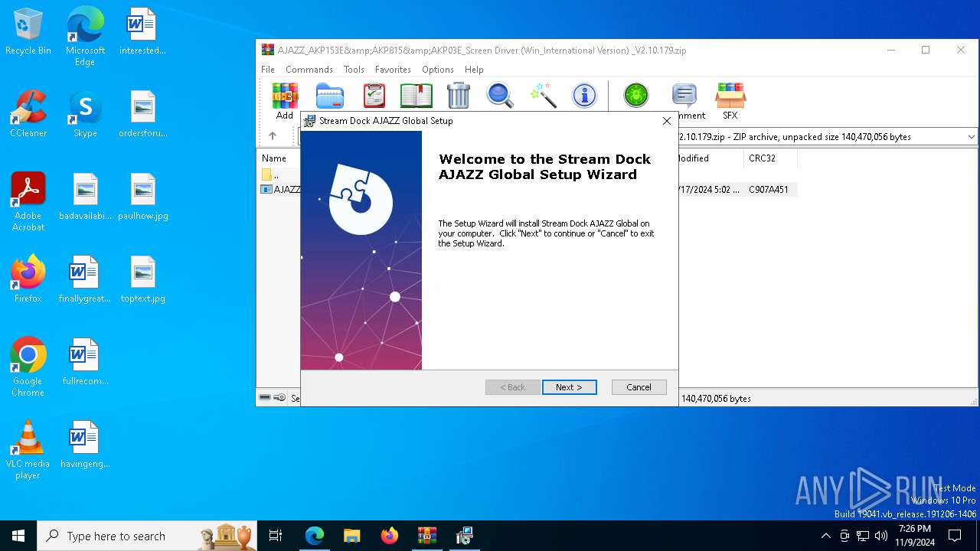The height and width of the screenshot is (551, 980).
Task: Open Microsoft Edge desktop shortcut
Action: tap(85, 37)
